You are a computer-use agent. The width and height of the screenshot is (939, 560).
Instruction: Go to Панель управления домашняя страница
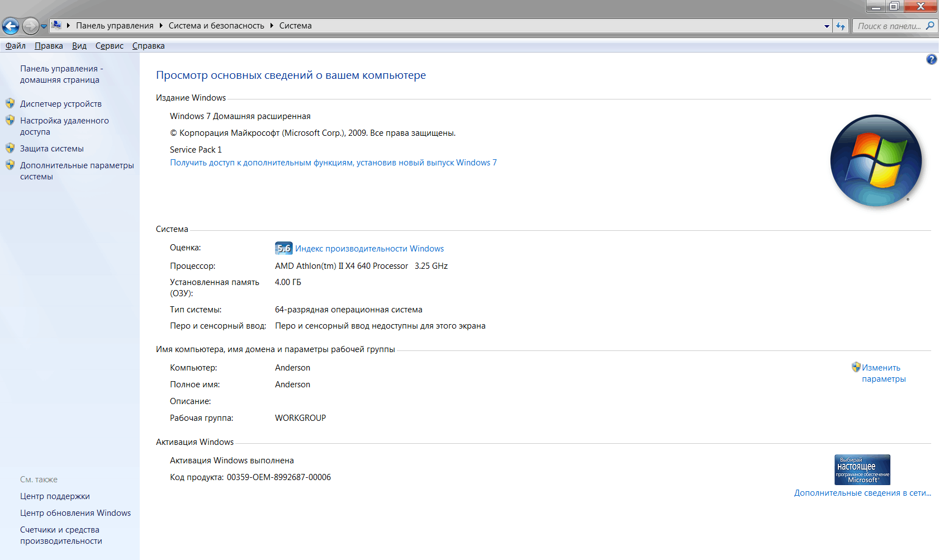click(x=61, y=74)
